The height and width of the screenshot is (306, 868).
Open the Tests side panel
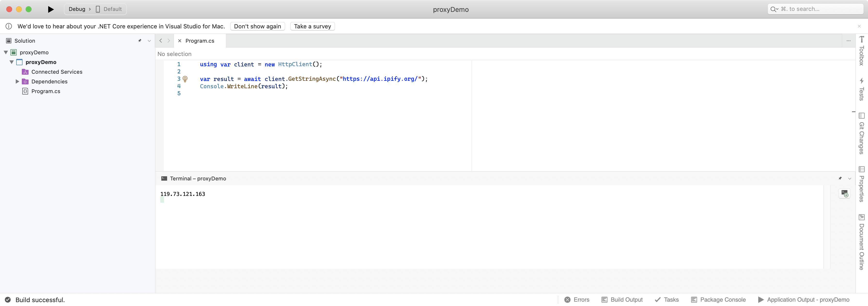coord(862,89)
